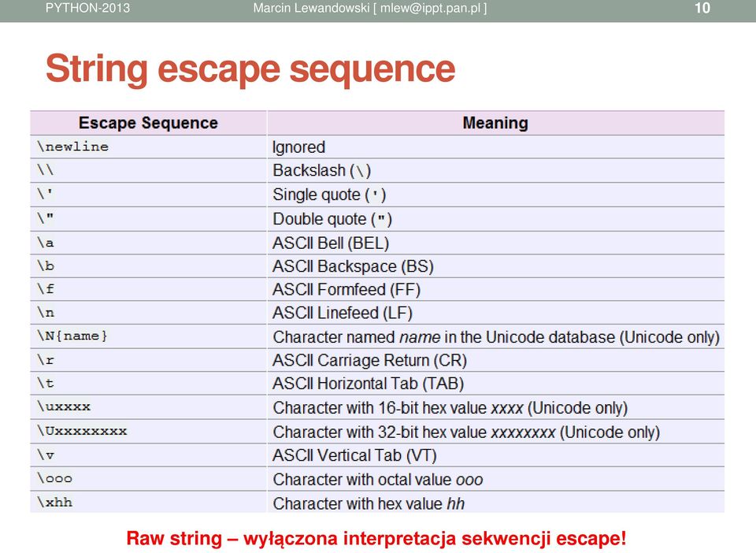This screenshot has width=756, height=553.
Task: Select "Character with octal value ooo" text
Action: 377,480
